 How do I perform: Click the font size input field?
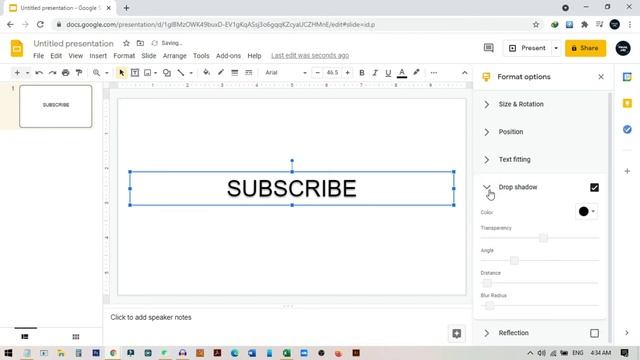[332, 73]
